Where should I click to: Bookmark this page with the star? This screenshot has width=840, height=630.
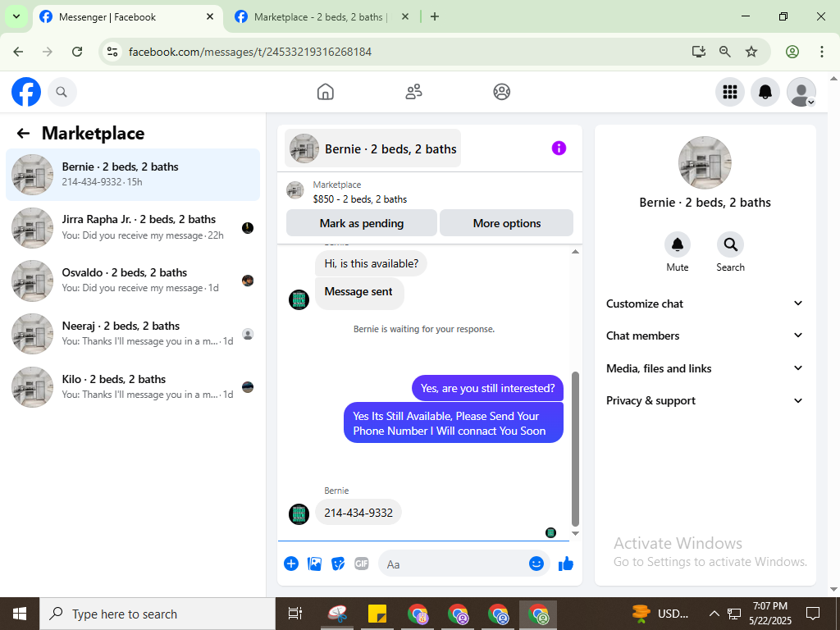click(751, 52)
